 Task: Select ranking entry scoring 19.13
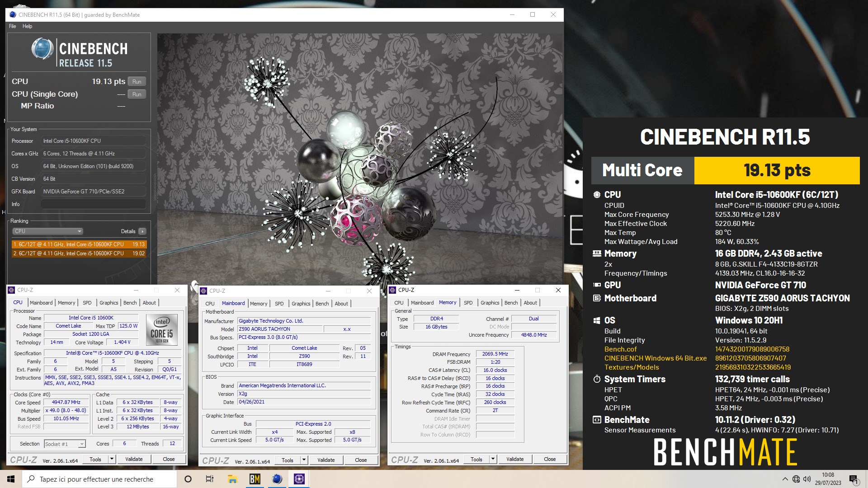[x=79, y=244]
